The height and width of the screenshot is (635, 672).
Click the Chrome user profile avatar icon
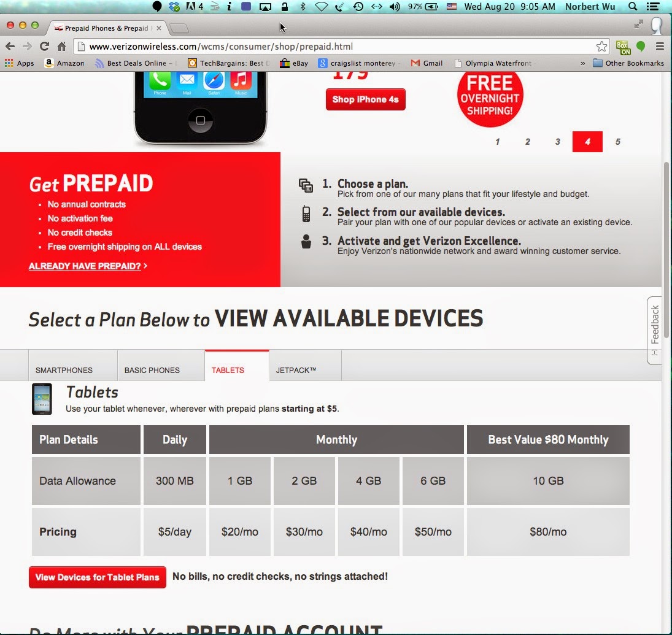pyautogui.click(x=657, y=26)
